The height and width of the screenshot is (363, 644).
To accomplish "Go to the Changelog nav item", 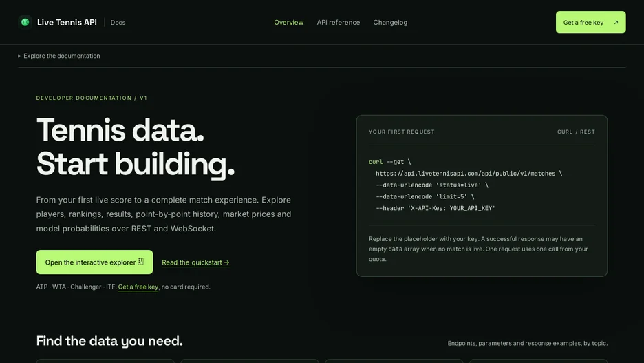I will [390, 23].
